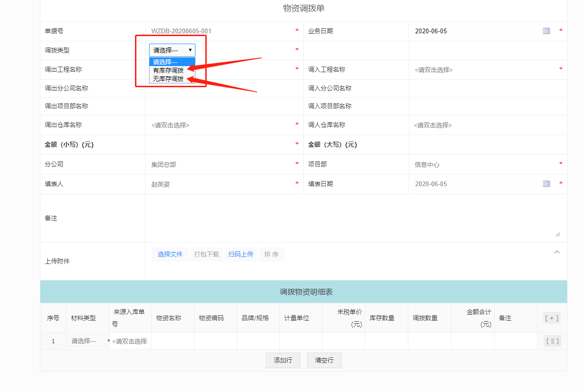584x392 pixels.
Task: Click the 填表人 value 赵英姿
Action: tap(160, 184)
